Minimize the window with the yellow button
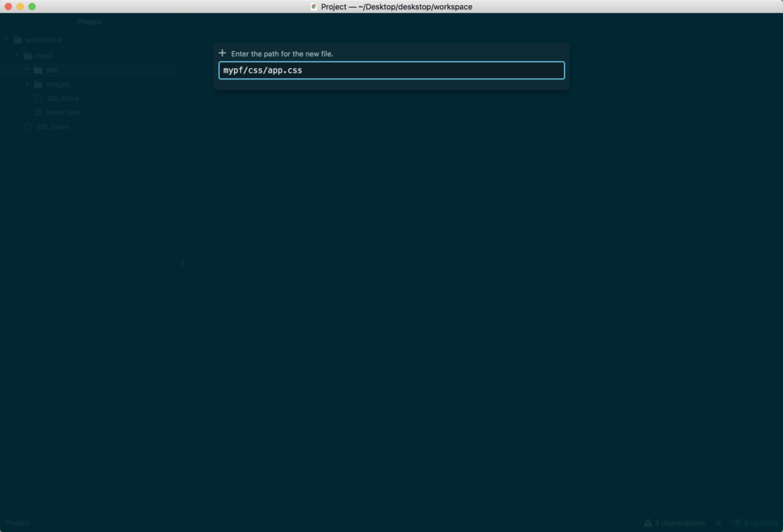The width and height of the screenshot is (783, 532). (x=20, y=6)
